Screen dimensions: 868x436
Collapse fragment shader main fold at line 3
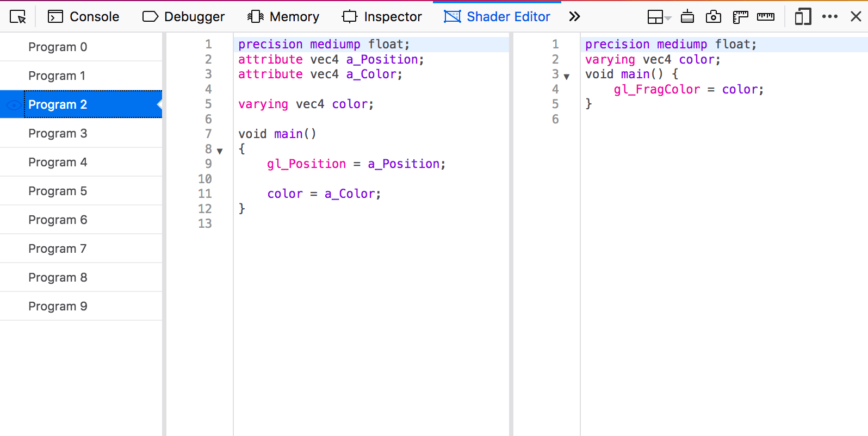pyautogui.click(x=567, y=77)
